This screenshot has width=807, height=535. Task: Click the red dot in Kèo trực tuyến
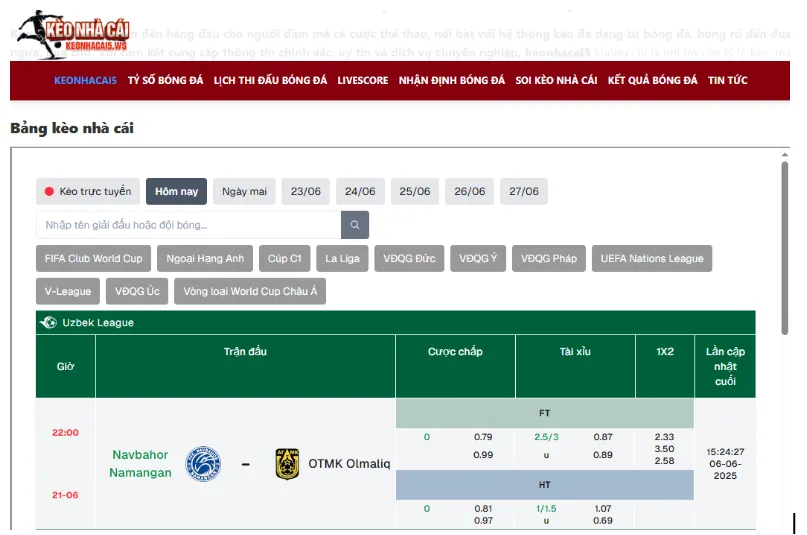(49, 191)
